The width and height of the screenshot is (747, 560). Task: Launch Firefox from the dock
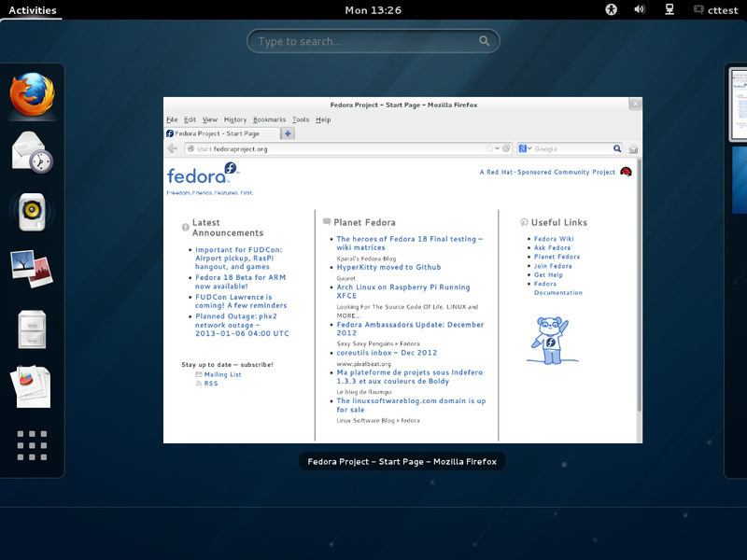(x=32, y=94)
